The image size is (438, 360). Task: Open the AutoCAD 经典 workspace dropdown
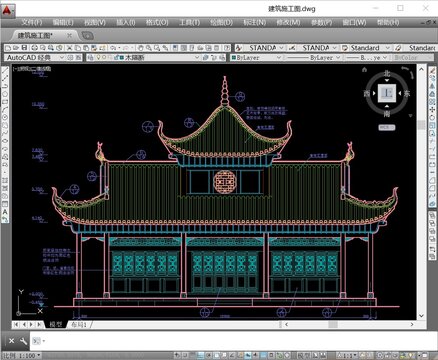pos(62,57)
